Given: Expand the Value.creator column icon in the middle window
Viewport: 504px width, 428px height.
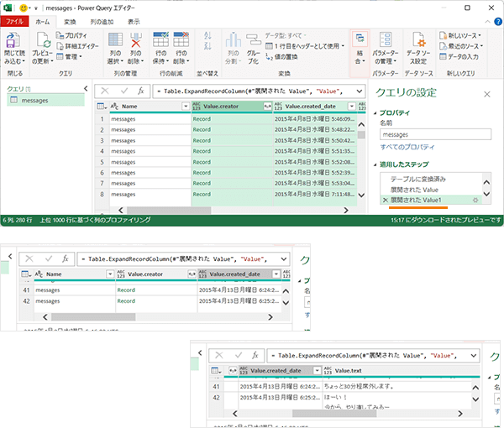Looking at the screenshot, I should click(x=192, y=274).
